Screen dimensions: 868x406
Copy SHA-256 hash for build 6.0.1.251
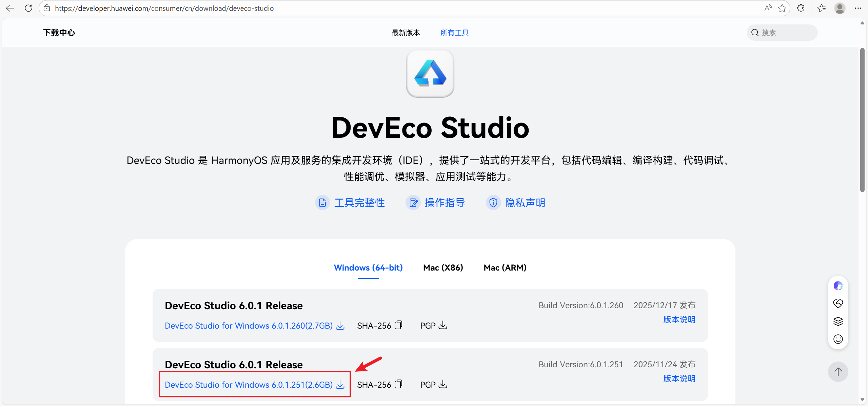point(398,384)
